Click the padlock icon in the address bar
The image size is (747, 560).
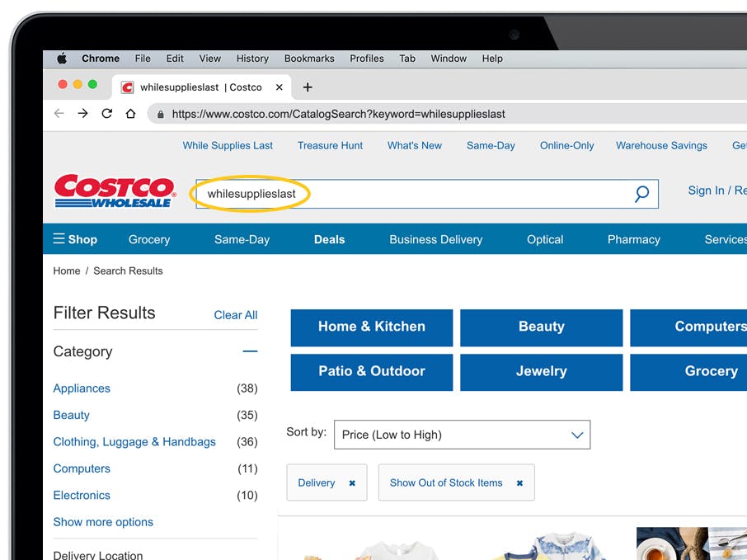click(x=160, y=114)
